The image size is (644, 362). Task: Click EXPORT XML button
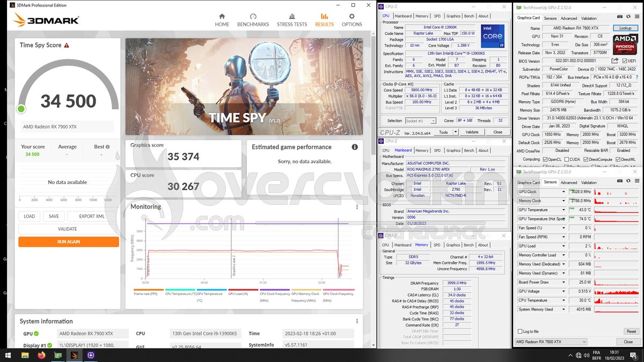click(x=92, y=216)
